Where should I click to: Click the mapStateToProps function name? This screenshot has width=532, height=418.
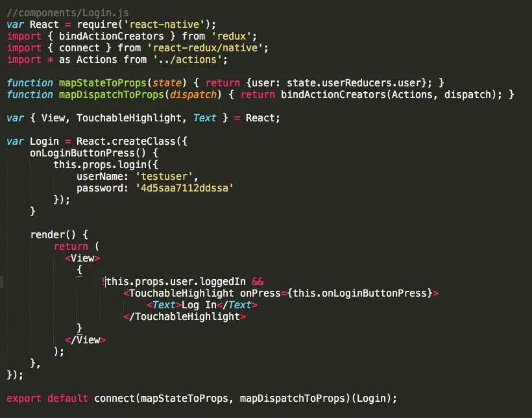tap(103, 83)
